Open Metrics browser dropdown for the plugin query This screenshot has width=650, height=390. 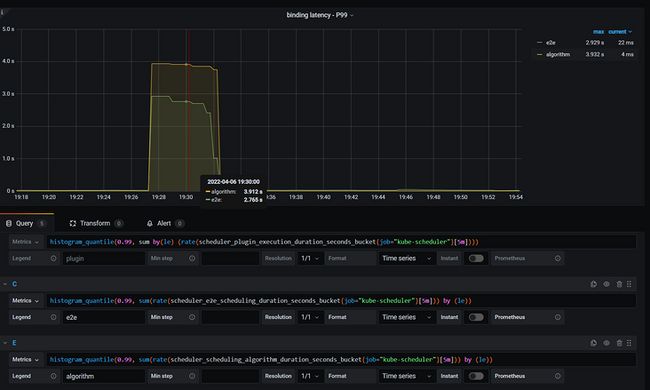(x=25, y=242)
